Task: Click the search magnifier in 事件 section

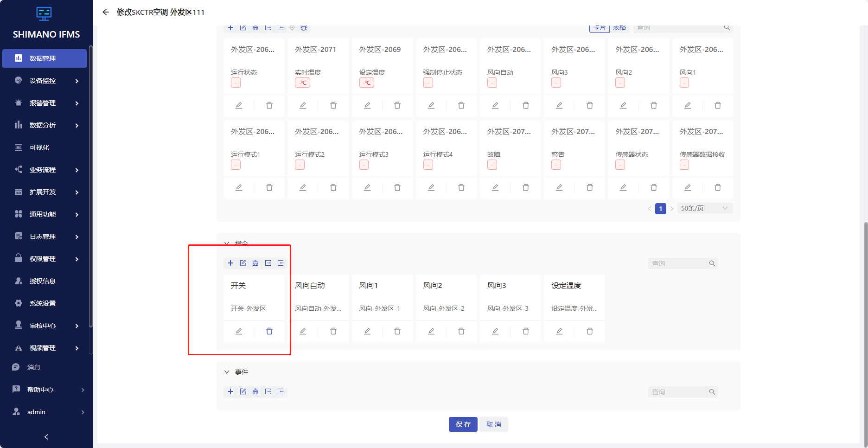Action: click(x=712, y=392)
